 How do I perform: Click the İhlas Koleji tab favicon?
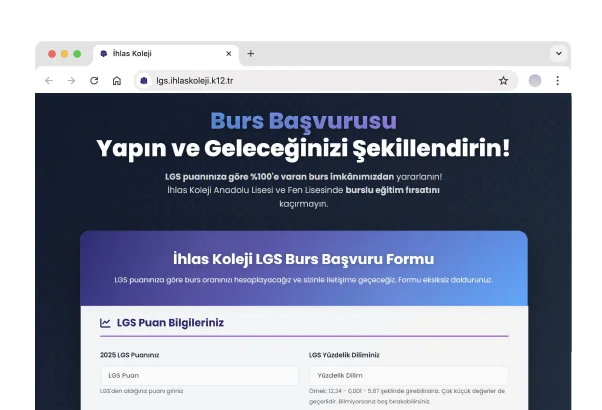click(104, 54)
